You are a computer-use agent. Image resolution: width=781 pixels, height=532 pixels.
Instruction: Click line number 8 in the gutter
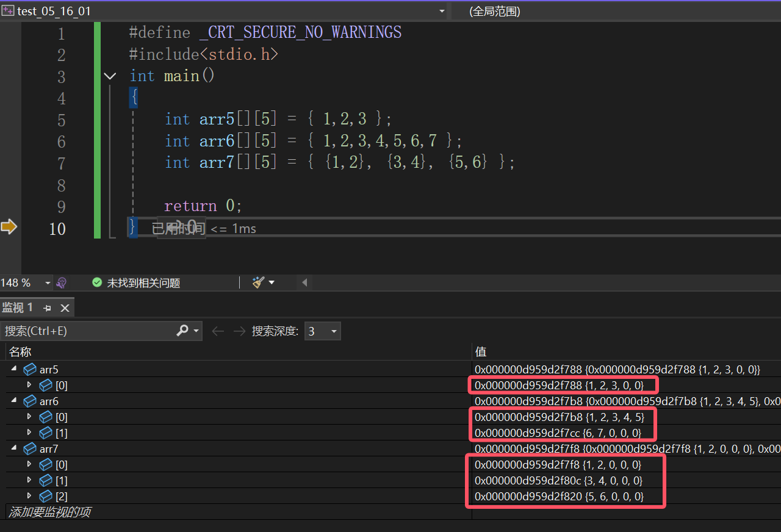[60, 185]
